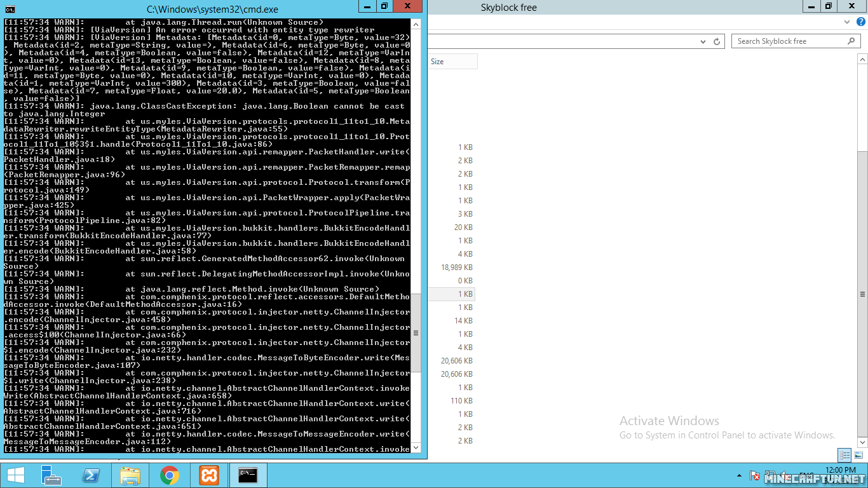This screenshot has height=488, width=868.
Task: Select the file row sized 14 KB
Action: pos(451,321)
